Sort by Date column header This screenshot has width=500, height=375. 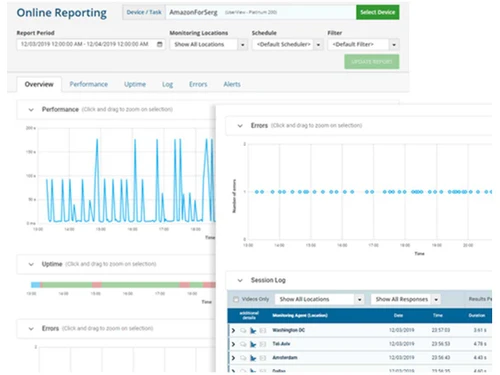(398, 315)
